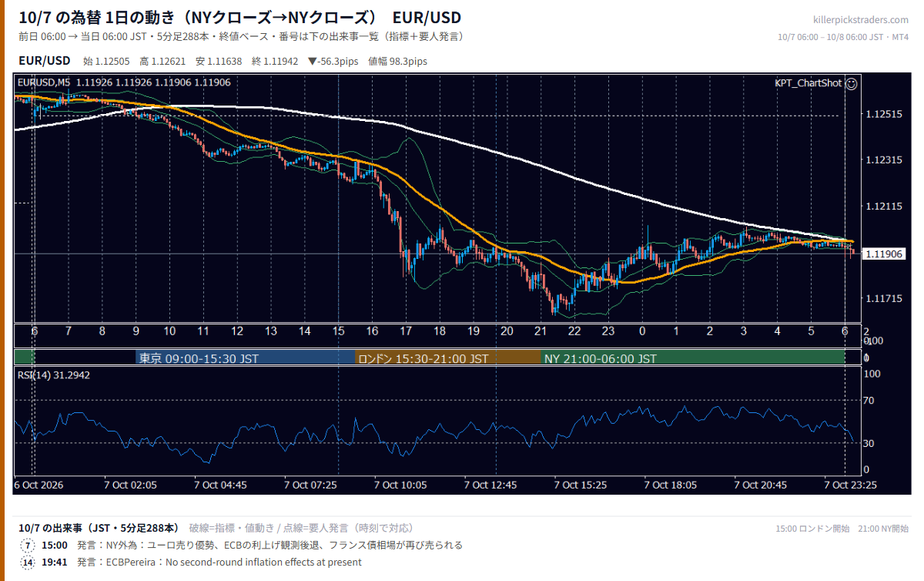Click the NY外為 euro selling event text
Image resolution: width=924 pixels, height=581 pixels.
[269, 546]
